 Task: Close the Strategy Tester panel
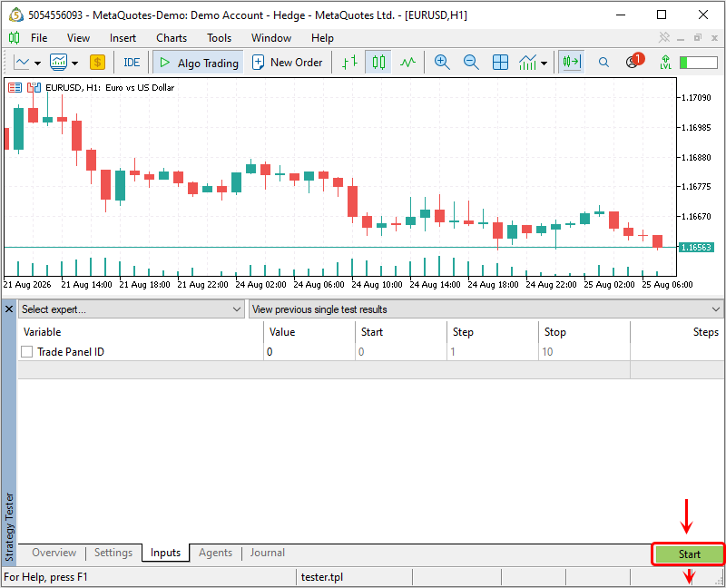pyautogui.click(x=9, y=309)
